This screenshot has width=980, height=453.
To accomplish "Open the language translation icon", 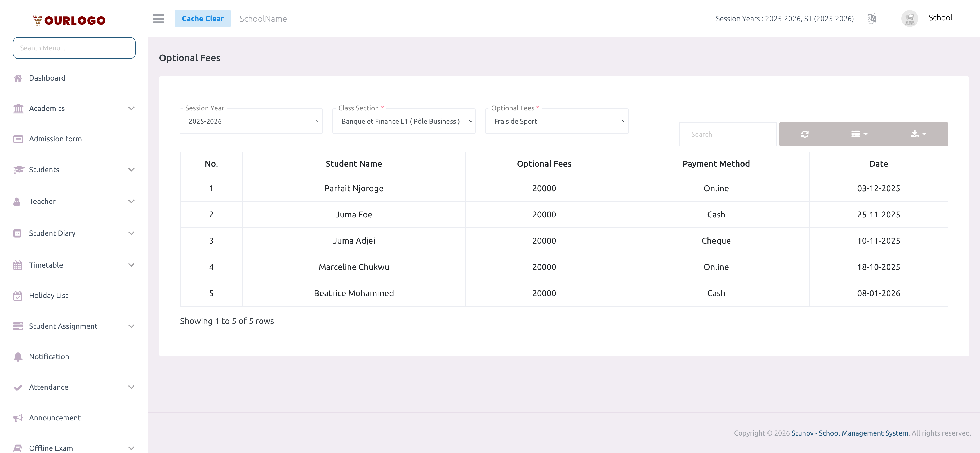I will [x=871, y=18].
